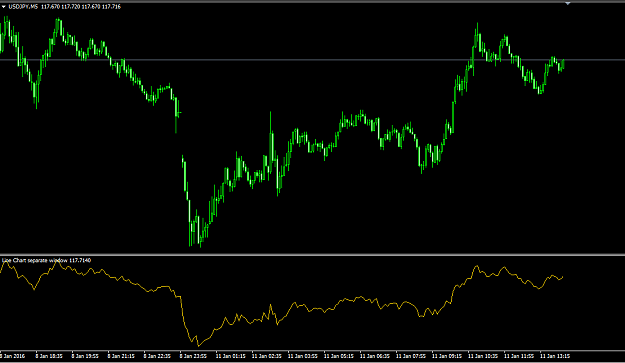Click the '8 Jan 22:35' time axis label

click(x=157, y=356)
